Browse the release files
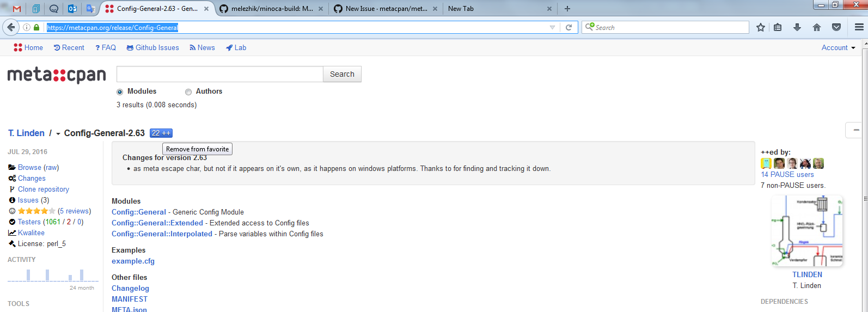 tap(29, 168)
